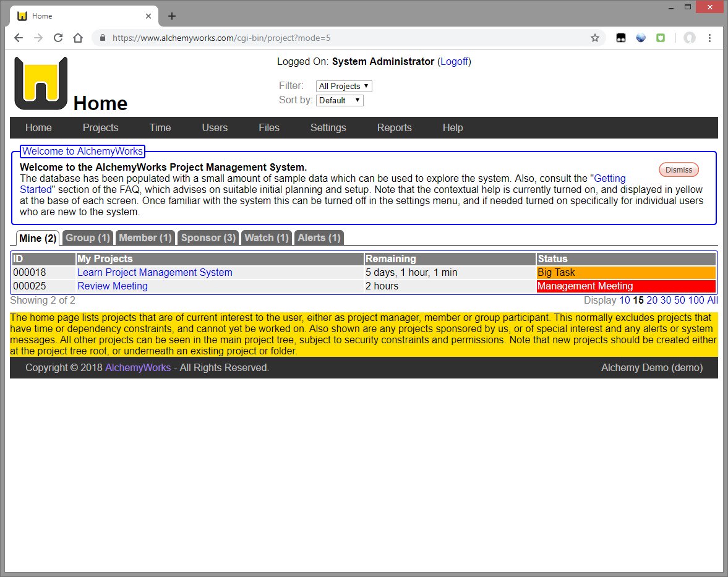This screenshot has width=728, height=577.
Task: Click project ID 000025
Action: click(29, 286)
